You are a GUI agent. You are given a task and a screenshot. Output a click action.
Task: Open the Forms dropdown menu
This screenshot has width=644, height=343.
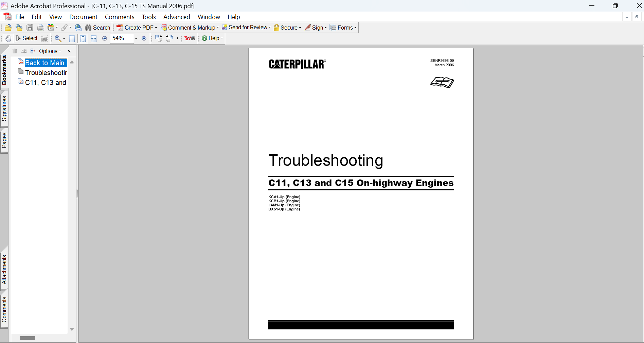343,28
